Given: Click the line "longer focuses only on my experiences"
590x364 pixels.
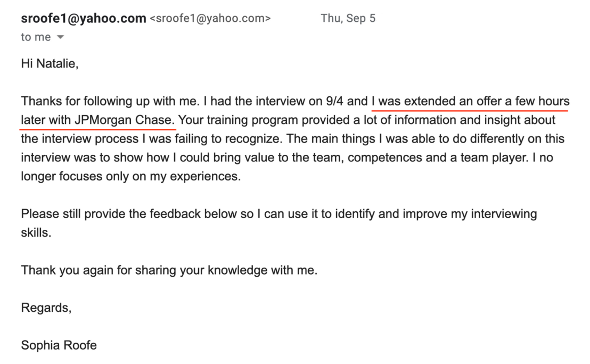Looking at the screenshot, I should [x=130, y=177].
